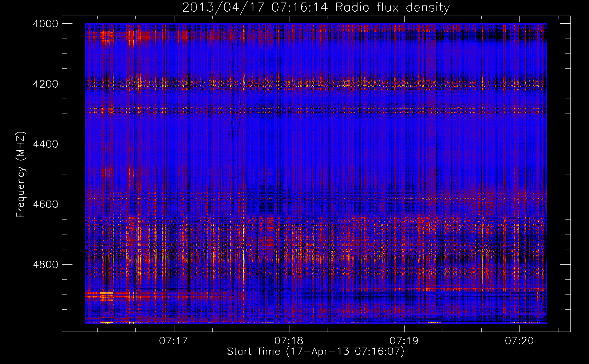Screen dimensions: 589x364
Task: Click the "Frequency (MHZ)" y-axis label
Action: point(21,174)
